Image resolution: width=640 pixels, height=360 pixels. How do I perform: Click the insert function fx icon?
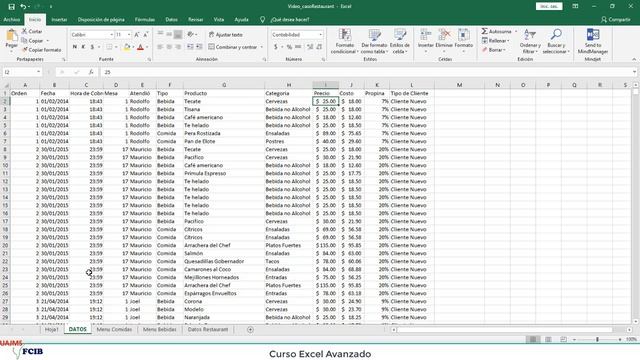(x=91, y=72)
